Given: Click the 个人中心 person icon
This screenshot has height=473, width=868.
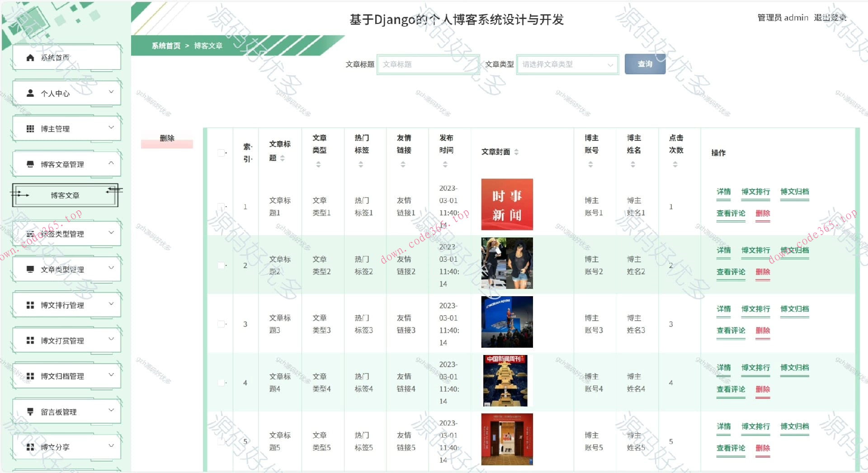Looking at the screenshot, I should 30,93.
